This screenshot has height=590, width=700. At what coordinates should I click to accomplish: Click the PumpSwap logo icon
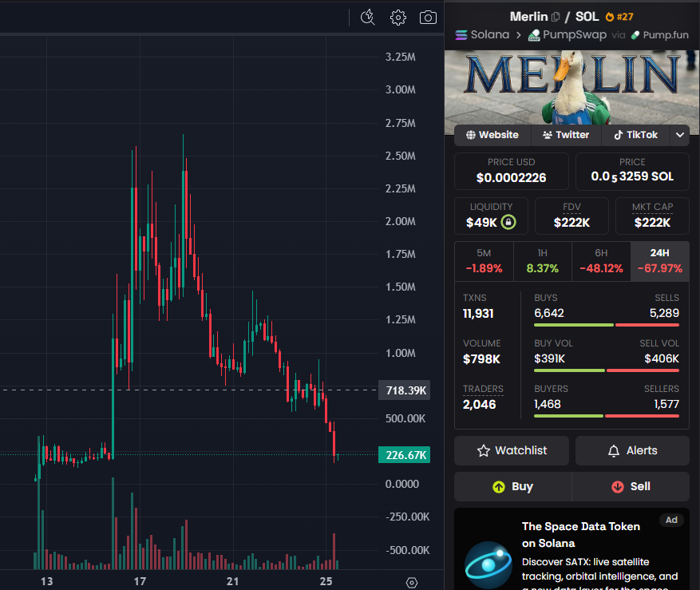point(534,35)
